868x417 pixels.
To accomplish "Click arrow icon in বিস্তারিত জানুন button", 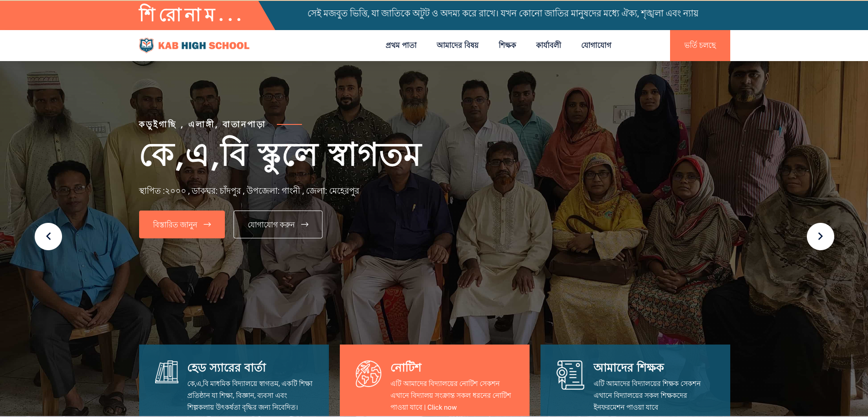I will point(207,224).
